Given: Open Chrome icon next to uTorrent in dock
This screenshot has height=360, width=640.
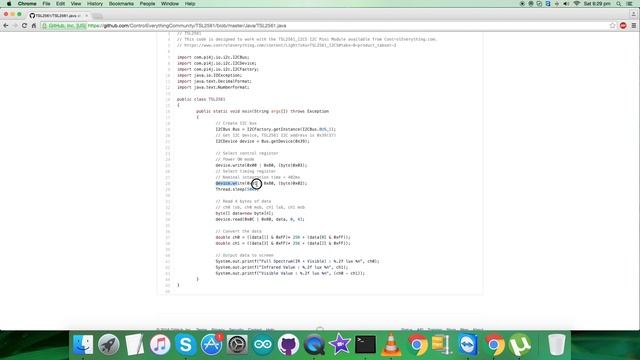Looking at the screenshot, I should point(494,345).
